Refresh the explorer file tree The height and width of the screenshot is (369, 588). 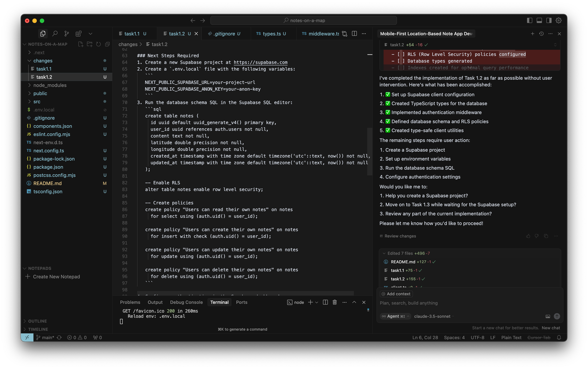click(x=98, y=44)
